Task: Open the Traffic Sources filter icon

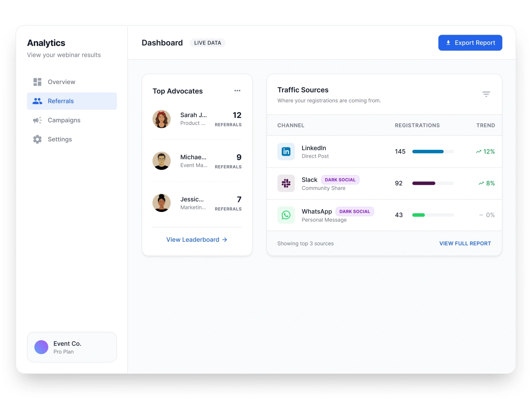Action: (x=487, y=94)
